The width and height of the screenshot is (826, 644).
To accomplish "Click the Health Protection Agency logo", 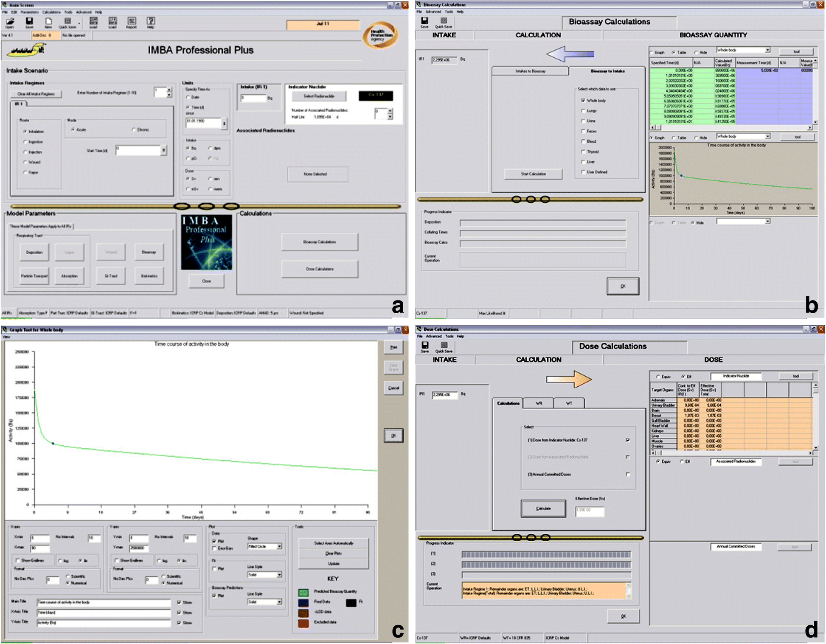I will click(380, 35).
